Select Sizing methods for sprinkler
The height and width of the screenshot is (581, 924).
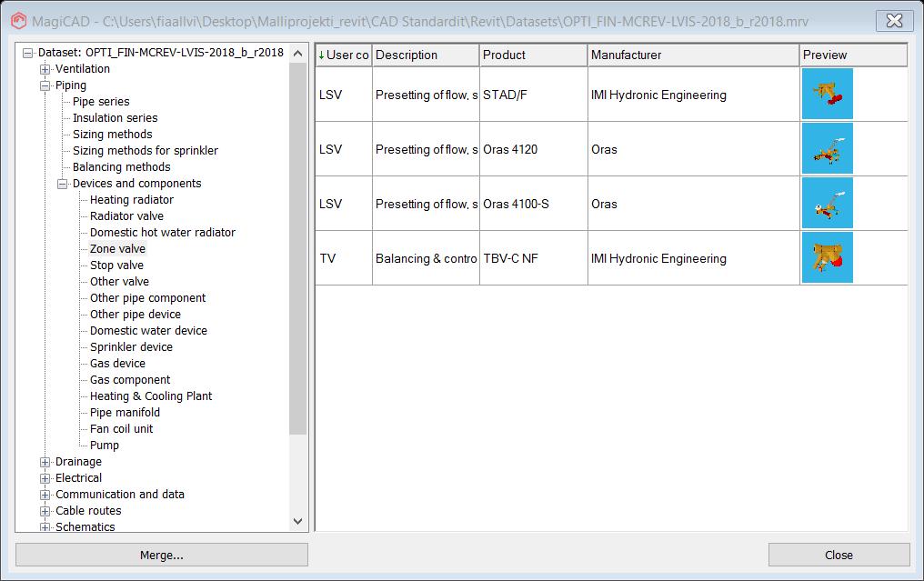click(x=145, y=151)
